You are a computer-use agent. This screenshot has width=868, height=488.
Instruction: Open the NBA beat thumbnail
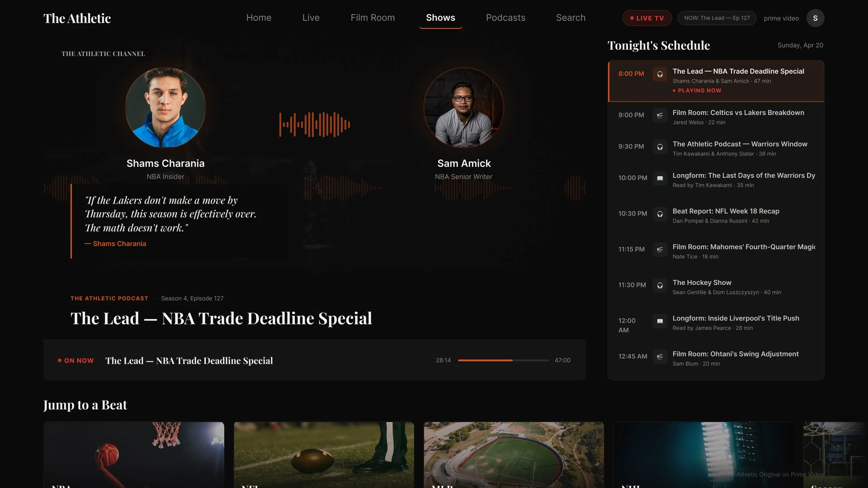pyautogui.click(x=134, y=455)
